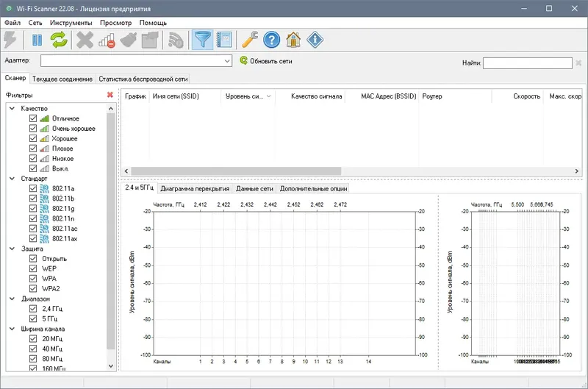Image resolution: width=588 pixels, height=389 pixels.
Task: Click the 802.11ax standard icon
Action: [x=44, y=238]
